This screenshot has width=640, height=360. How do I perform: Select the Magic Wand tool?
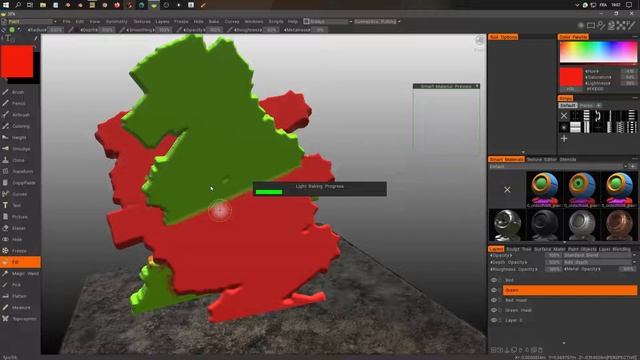pos(20,273)
